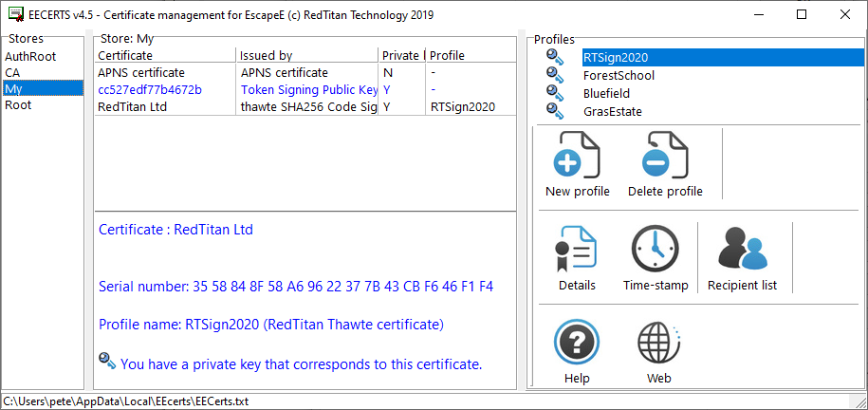Image resolution: width=868 pixels, height=410 pixels.
Task: Click 'Certificate : RedTitan Ltd' heading text
Action: (175, 230)
